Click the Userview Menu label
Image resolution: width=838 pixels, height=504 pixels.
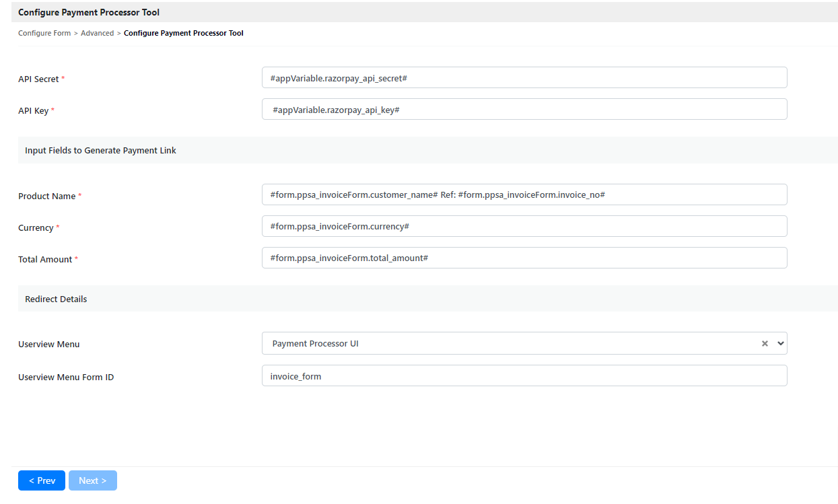tap(49, 344)
